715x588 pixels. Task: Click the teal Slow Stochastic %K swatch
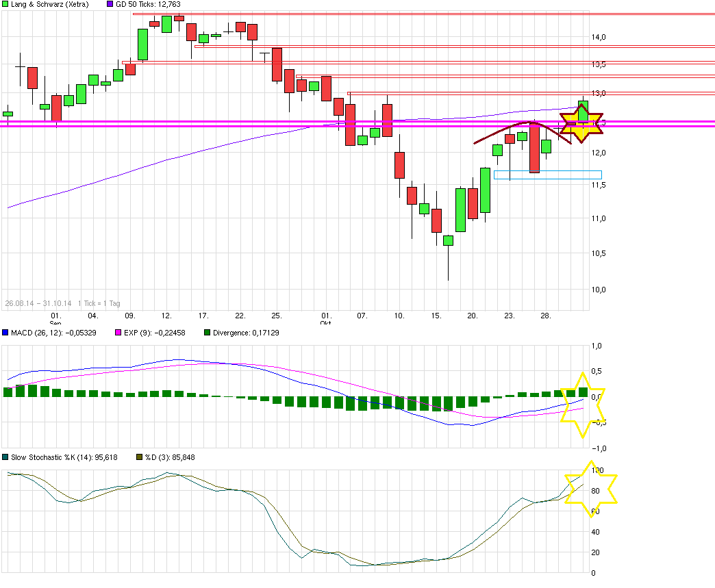(x=5, y=457)
